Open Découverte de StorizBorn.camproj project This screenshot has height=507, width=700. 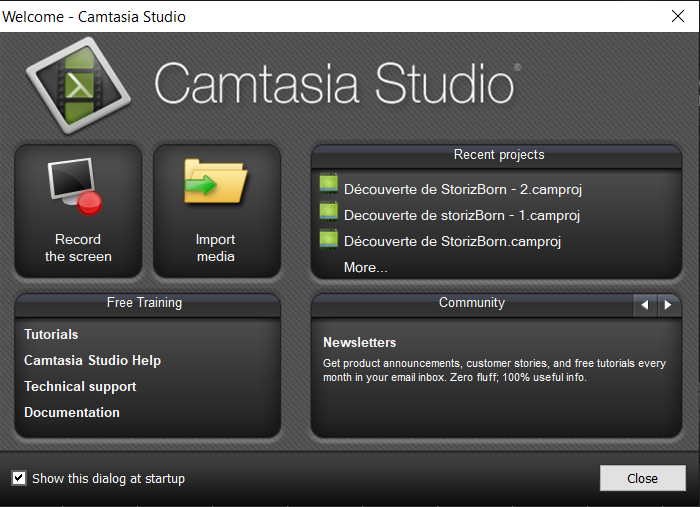pyautogui.click(x=452, y=241)
